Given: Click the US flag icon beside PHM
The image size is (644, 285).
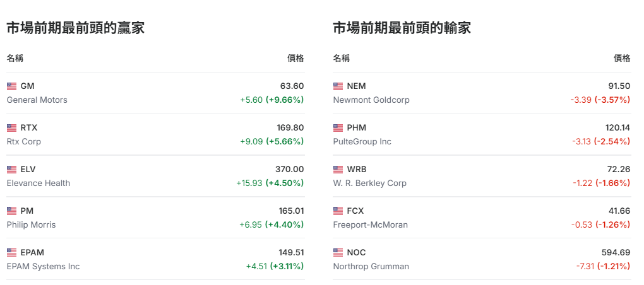Looking at the screenshot, I should [x=338, y=128].
